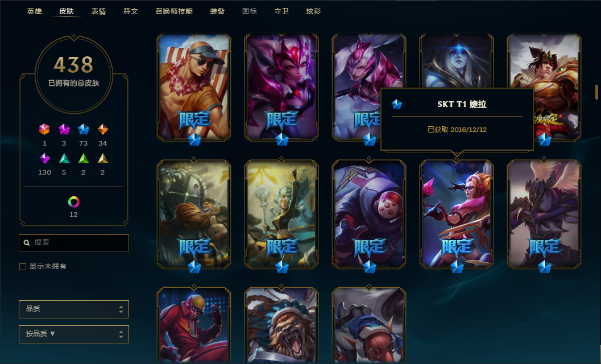Go to the 召唤师技能 tab

pyautogui.click(x=174, y=11)
